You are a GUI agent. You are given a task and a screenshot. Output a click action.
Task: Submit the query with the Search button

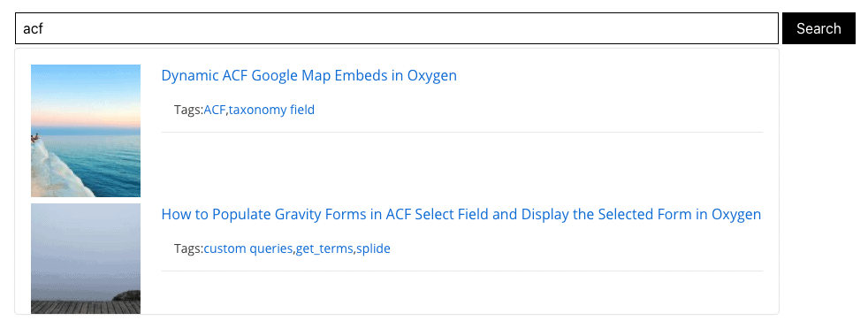click(819, 28)
